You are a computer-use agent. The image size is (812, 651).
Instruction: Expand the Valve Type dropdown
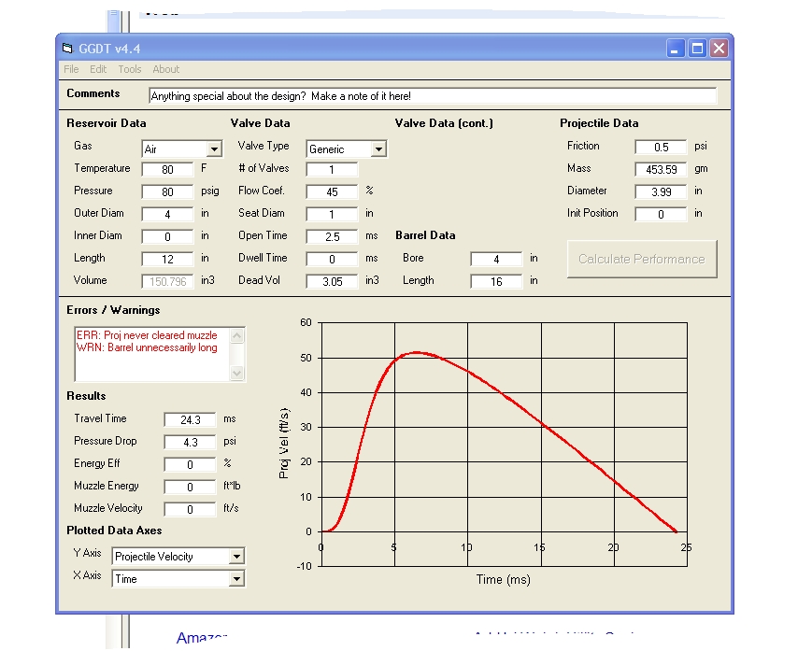378,149
